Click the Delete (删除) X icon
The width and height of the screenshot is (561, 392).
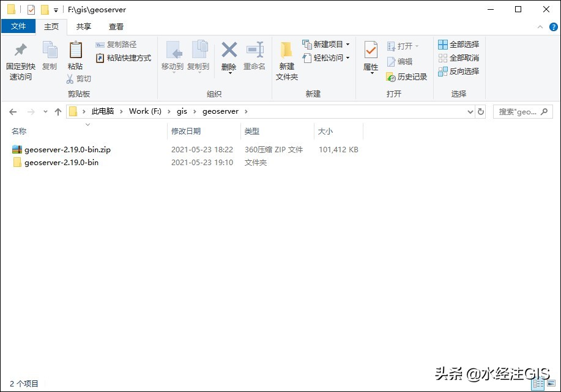[229, 50]
